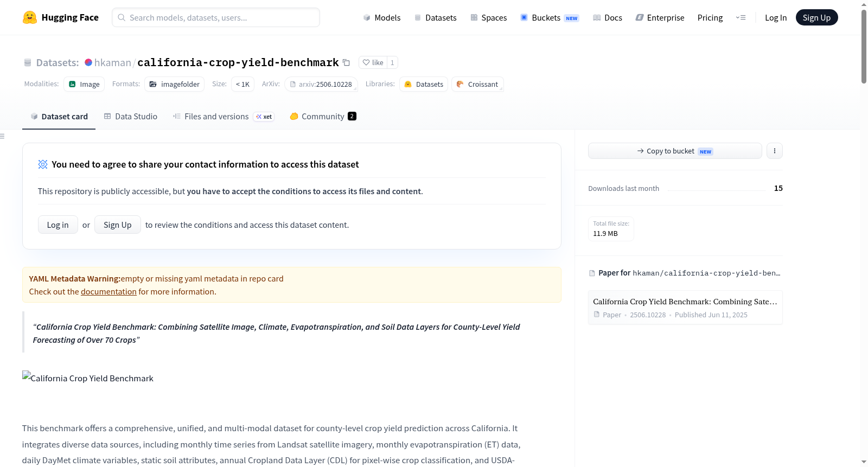The width and height of the screenshot is (868, 467).
Task: Click the scrollbar down arrow
Action: pos(864,462)
